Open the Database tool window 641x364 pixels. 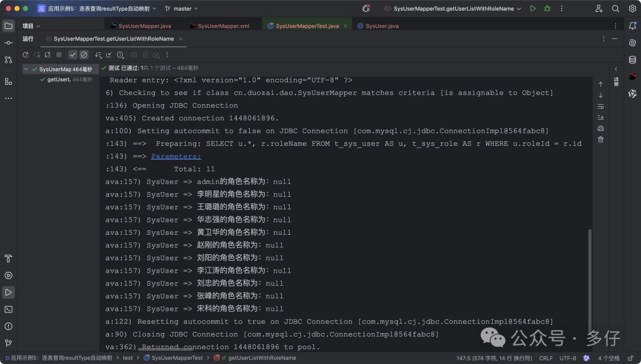pyautogui.click(x=633, y=60)
